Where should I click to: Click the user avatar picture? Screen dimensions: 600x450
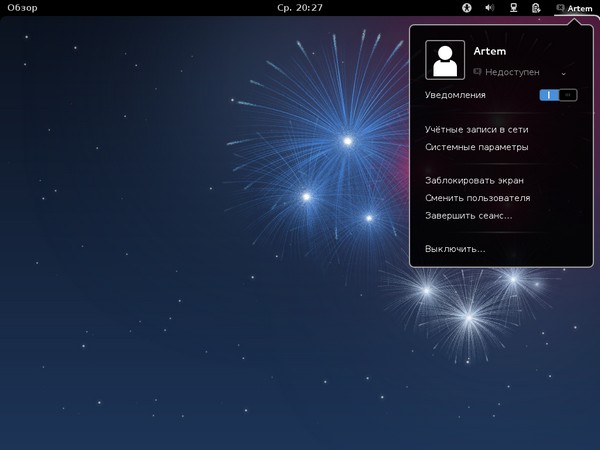click(x=445, y=60)
